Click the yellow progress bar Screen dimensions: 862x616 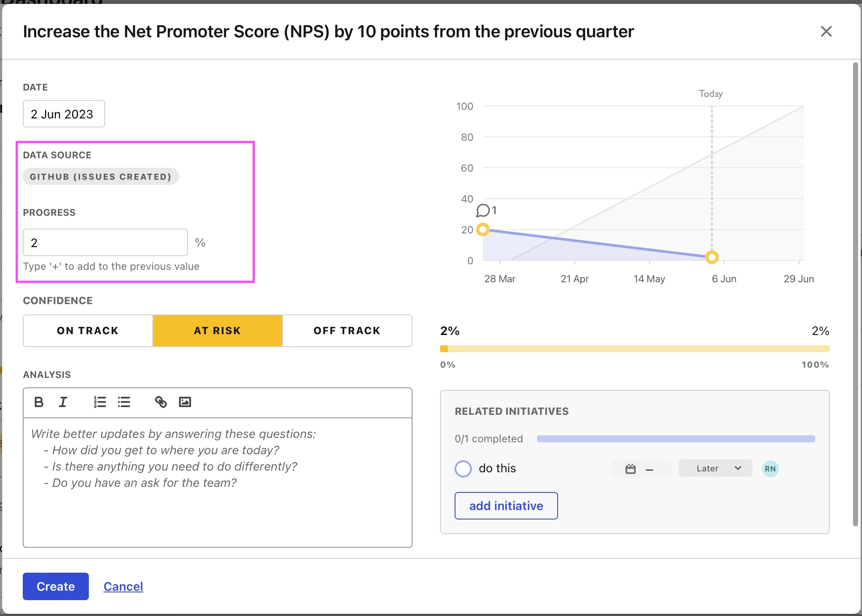coord(634,349)
